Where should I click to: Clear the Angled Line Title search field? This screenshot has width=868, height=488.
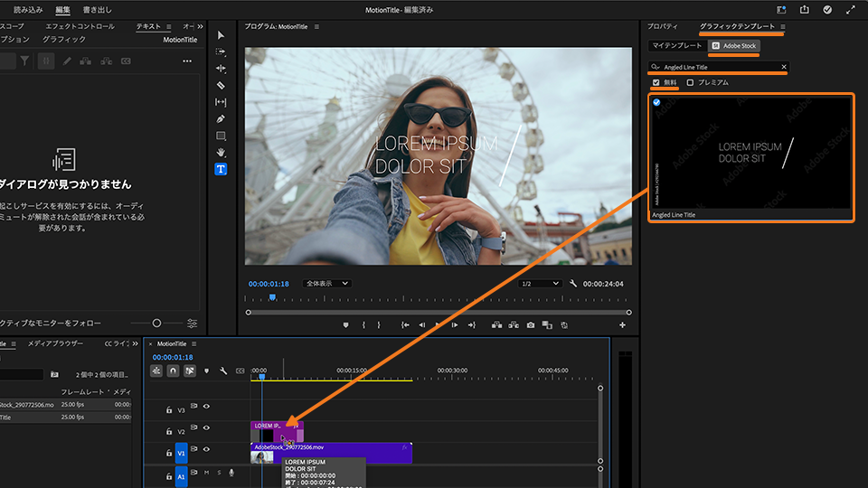click(x=784, y=67)
